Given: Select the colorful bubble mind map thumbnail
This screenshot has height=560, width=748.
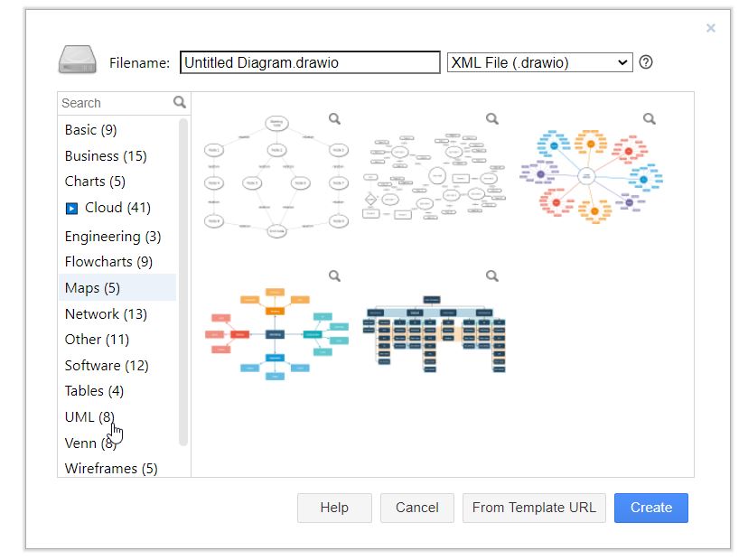Looking at the screenshot, I should (x=592, y=176).
